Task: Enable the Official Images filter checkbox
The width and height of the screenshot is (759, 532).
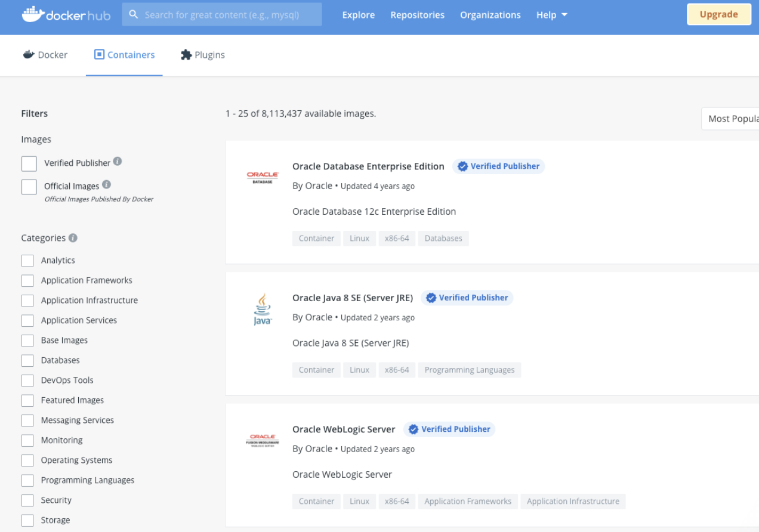Action: click(29, 187)
